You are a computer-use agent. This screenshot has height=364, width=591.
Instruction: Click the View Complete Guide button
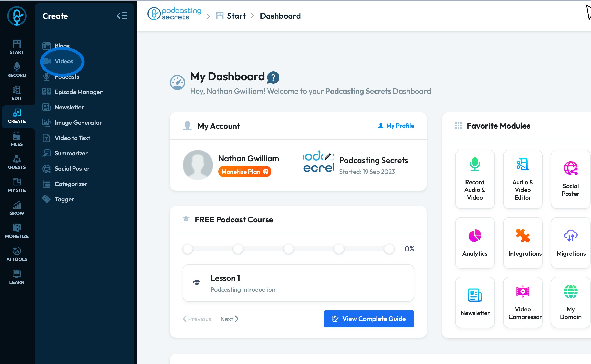(x=369, y=319)
